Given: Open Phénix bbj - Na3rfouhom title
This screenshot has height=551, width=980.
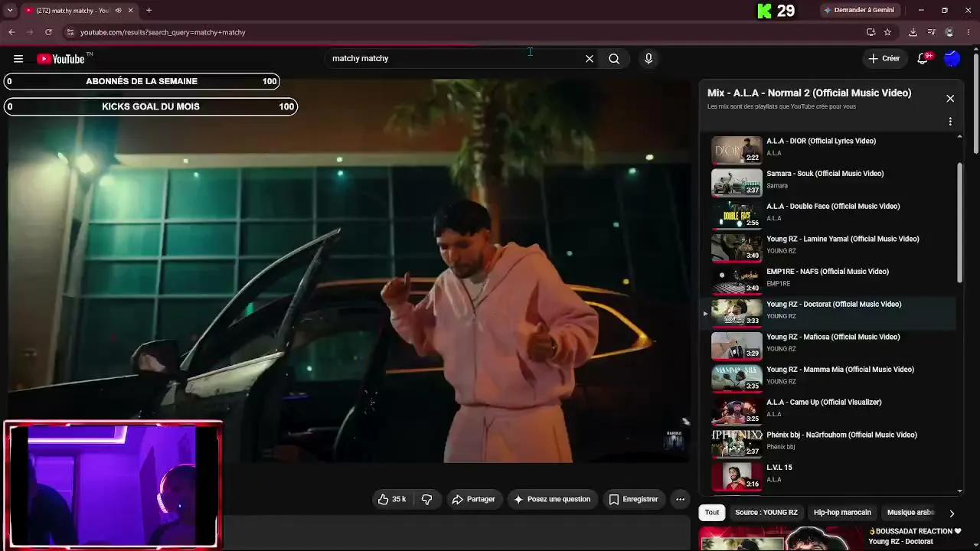Looking at the screenshot, I should (841, 435).
